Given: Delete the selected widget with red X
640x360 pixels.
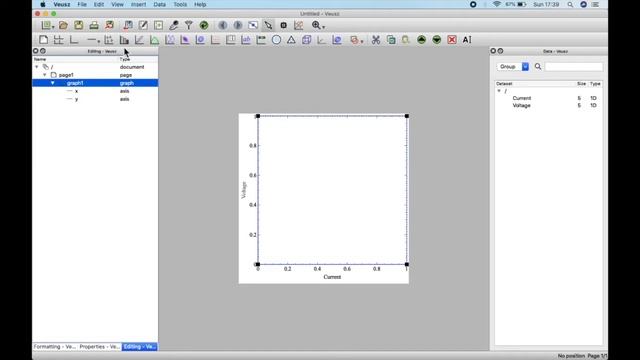Looking at the screenshot, I should point(452,40).
